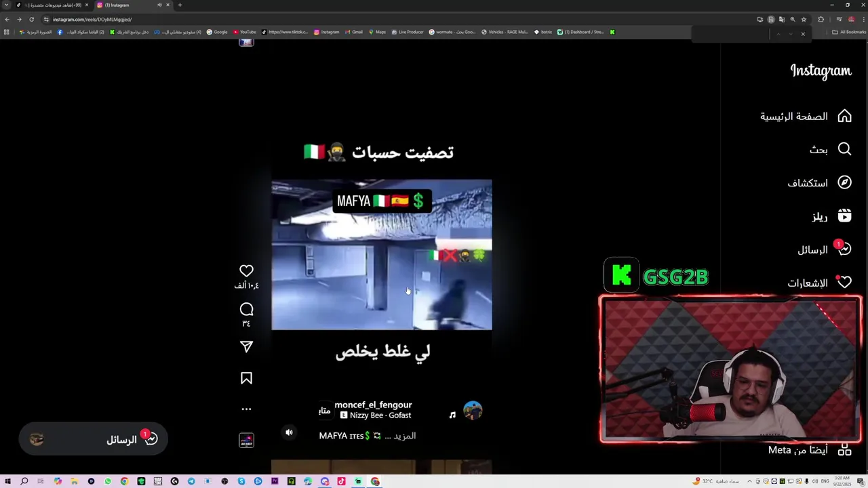Open the Gofast audio thumbnail in left rail
Viewport: 868px width, 488px height.
(x=246, y=441)
